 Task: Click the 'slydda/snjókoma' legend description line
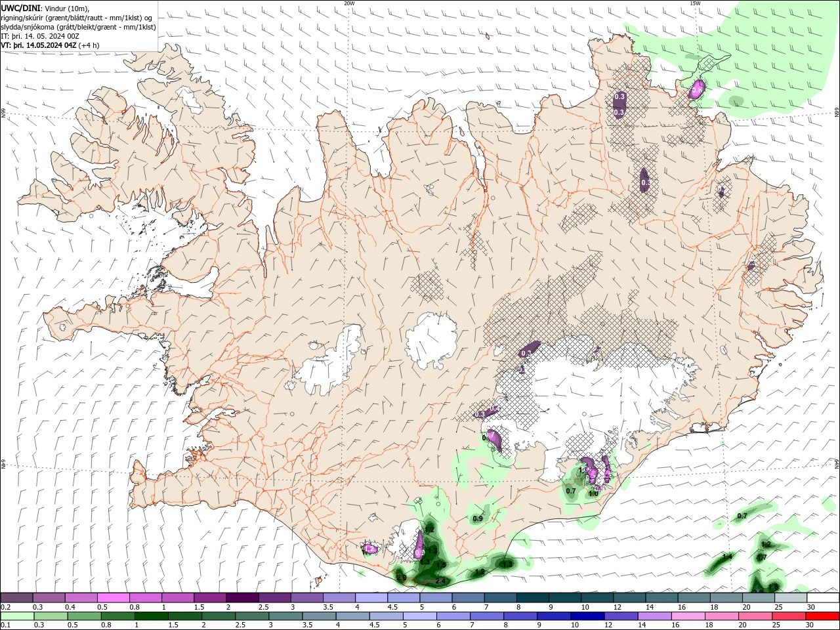(78, 27)
